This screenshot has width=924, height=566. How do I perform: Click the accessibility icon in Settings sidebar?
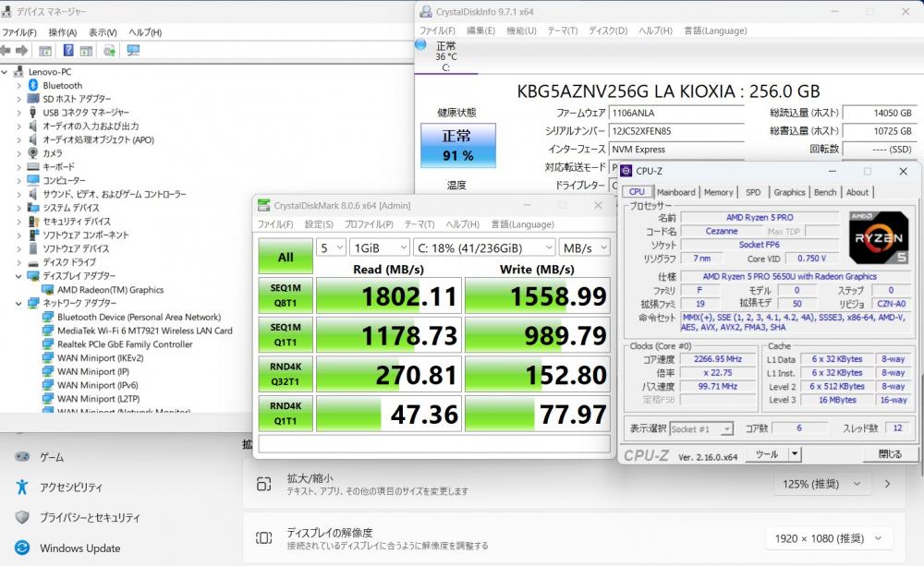tap(21, 487)
